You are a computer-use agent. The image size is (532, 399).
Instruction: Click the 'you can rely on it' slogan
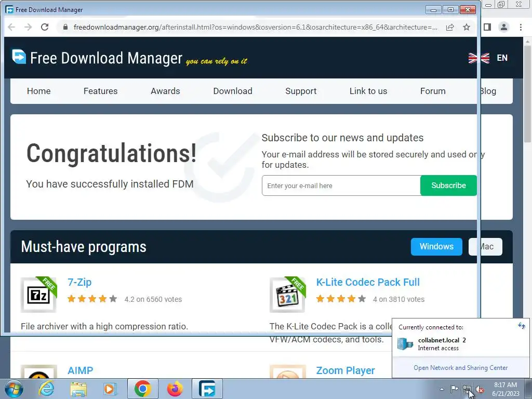click(x=217, y=61)
